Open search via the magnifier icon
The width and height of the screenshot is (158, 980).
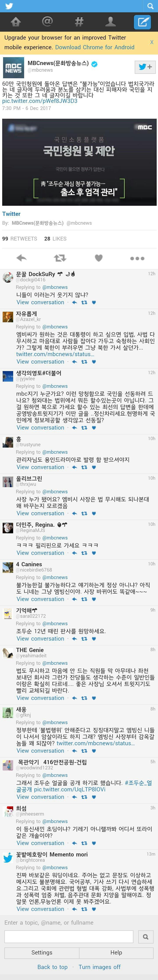click(150, 6)
